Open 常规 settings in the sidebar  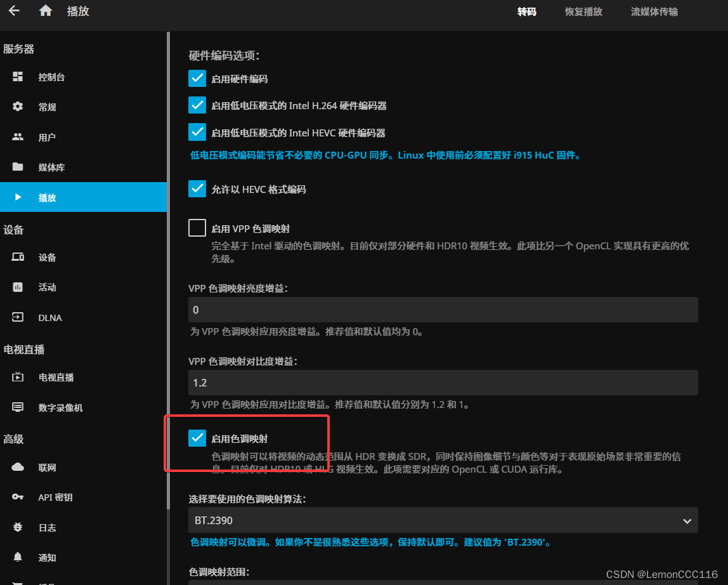tap(84, 107)
